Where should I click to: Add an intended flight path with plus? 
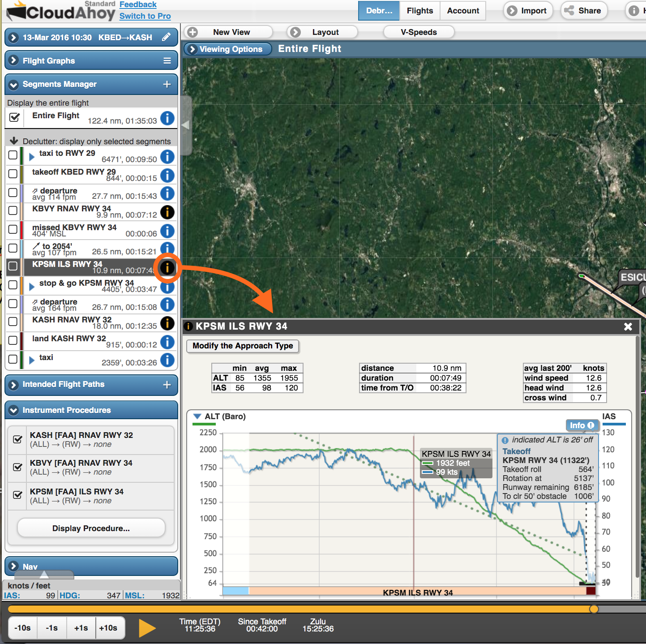click(167, 385)
